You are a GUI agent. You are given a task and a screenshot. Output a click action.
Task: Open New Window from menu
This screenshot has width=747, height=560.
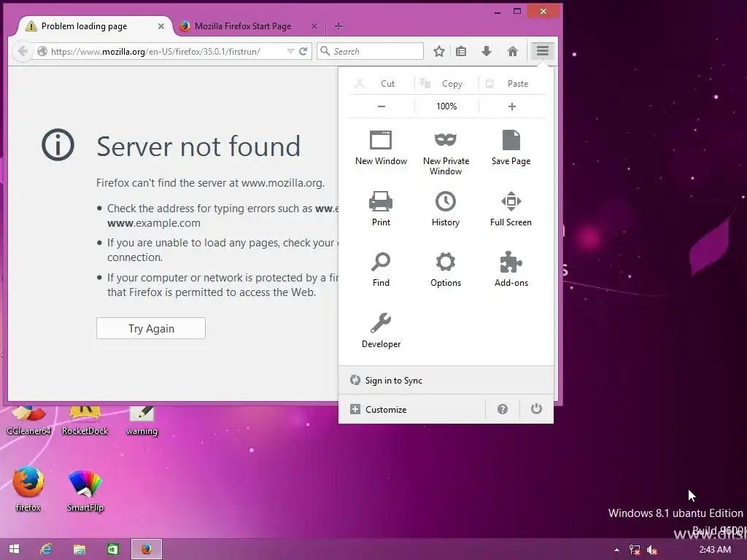click(x=381, y=148)
